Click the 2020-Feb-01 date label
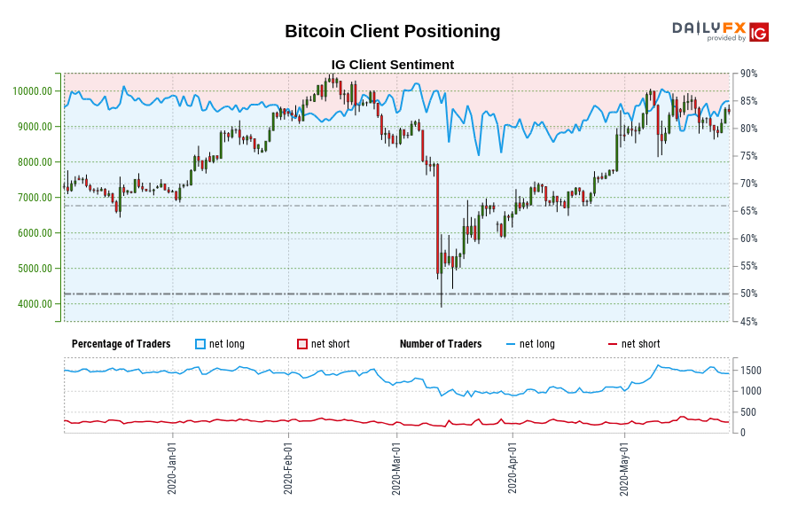This screenshot has width=798, height=532. tap(288, 468)
